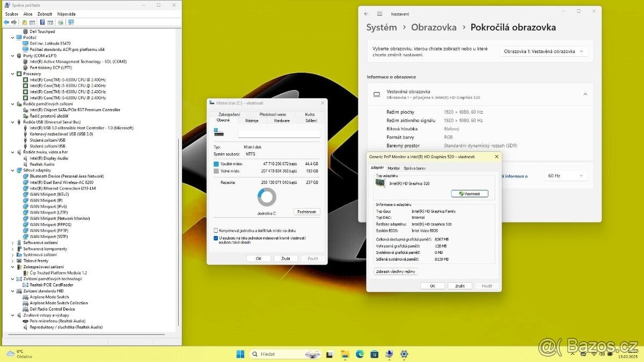Uncheck the index files on this drive checkbox

pyautogui.click(x=216, y=238)
